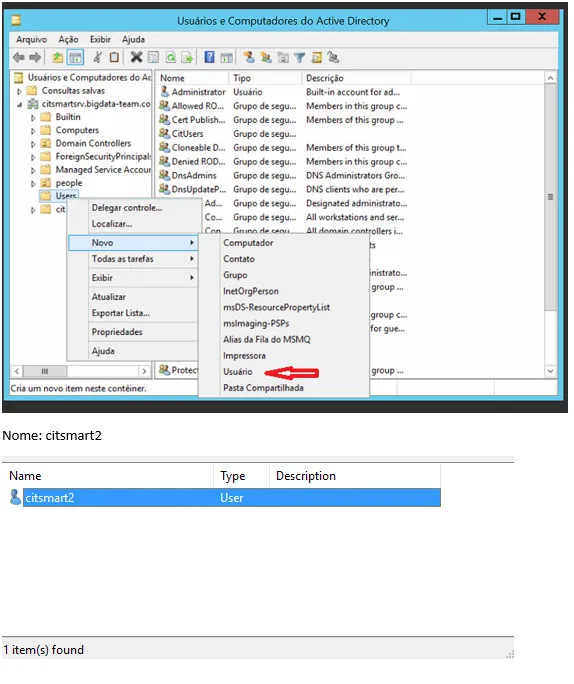The width and height of the screenshot is (574, 684).
Task: Click the blue Help question mark icon
Action: click(x=209, y=57)
